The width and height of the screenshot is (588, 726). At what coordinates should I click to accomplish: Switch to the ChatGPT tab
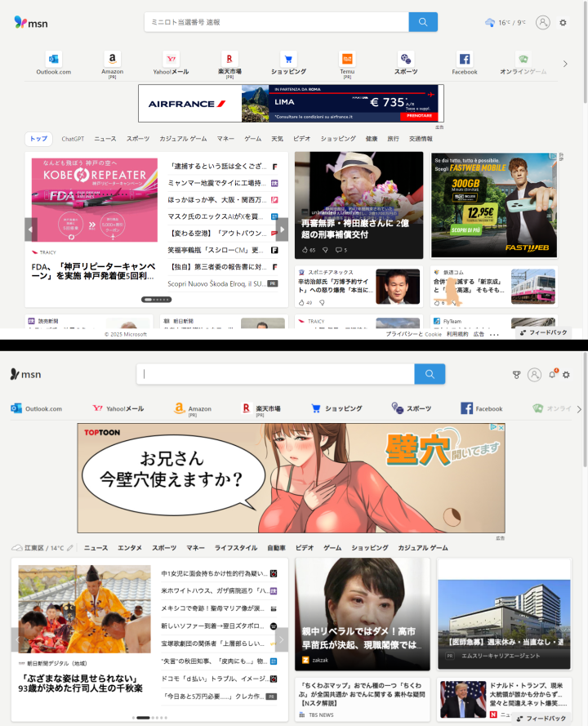point(73,139)
